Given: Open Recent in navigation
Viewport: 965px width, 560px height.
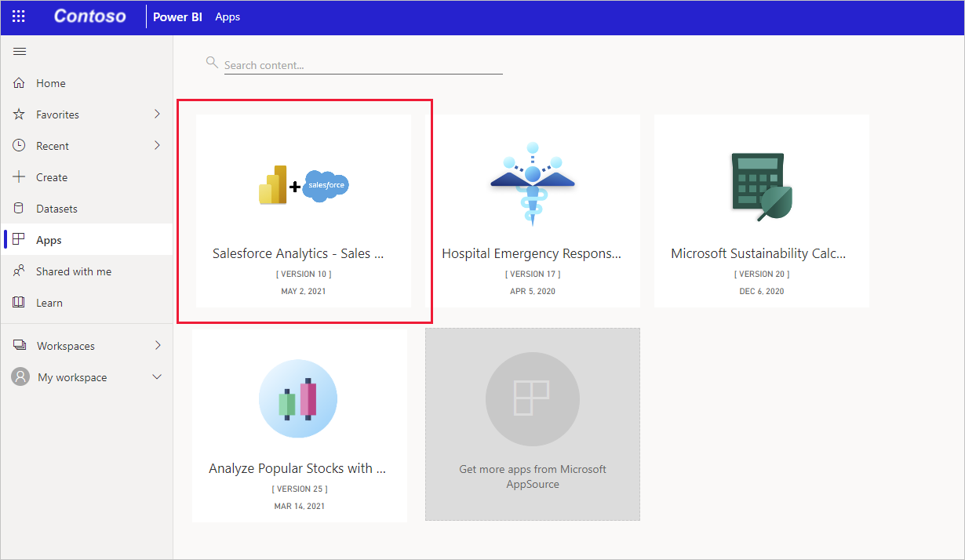Looking at the screenshot, I should point(53,146).
